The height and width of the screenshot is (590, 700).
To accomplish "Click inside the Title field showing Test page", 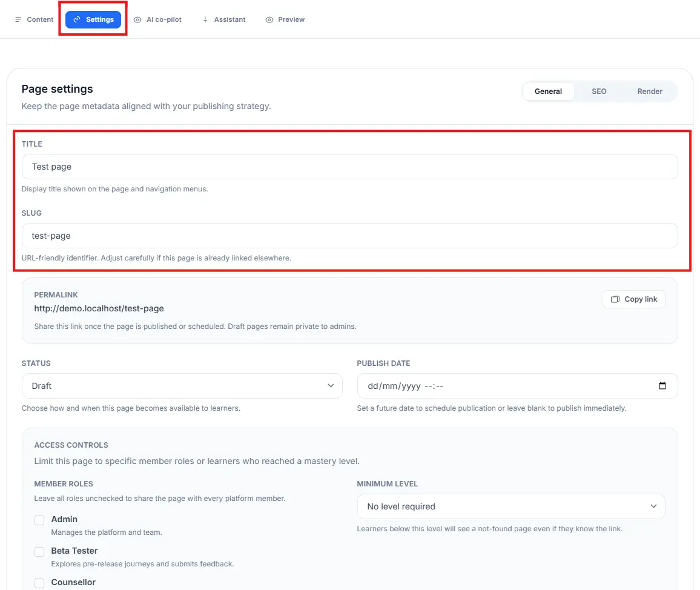I will click(349, 167).
